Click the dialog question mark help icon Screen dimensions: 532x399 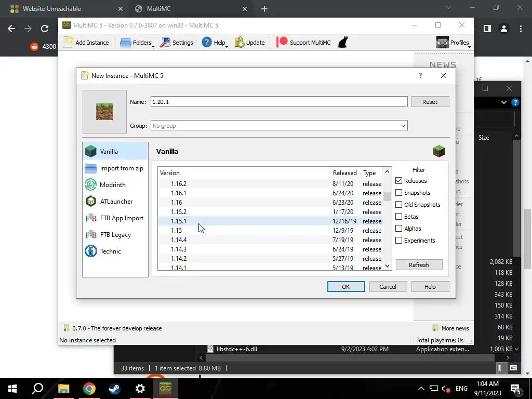coord(420,75)
